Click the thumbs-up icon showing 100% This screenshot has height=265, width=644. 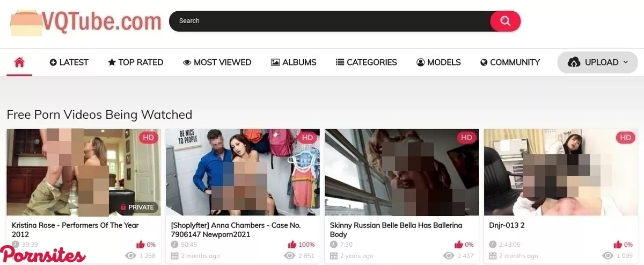(x=291, y=245)
